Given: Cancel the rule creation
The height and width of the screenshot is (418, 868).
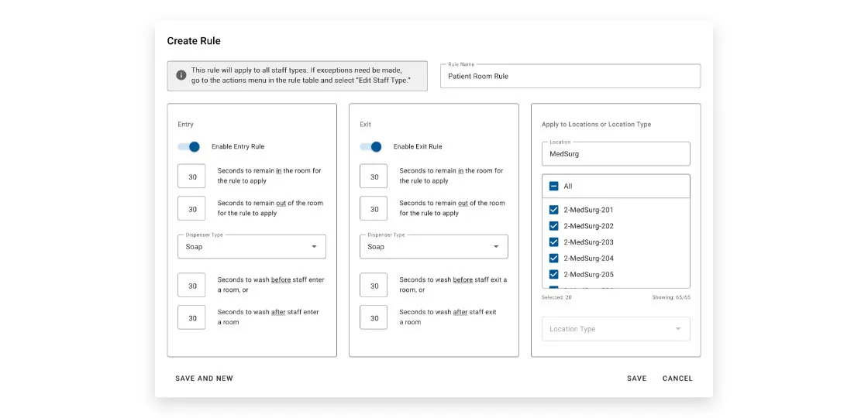Looking at the screenshot, I should coord(677,379).
